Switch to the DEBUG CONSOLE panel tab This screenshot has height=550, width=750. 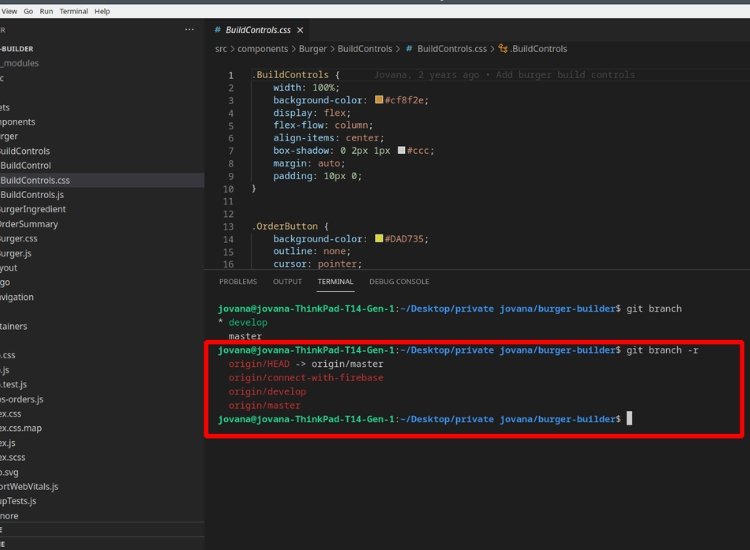point(399,282)
